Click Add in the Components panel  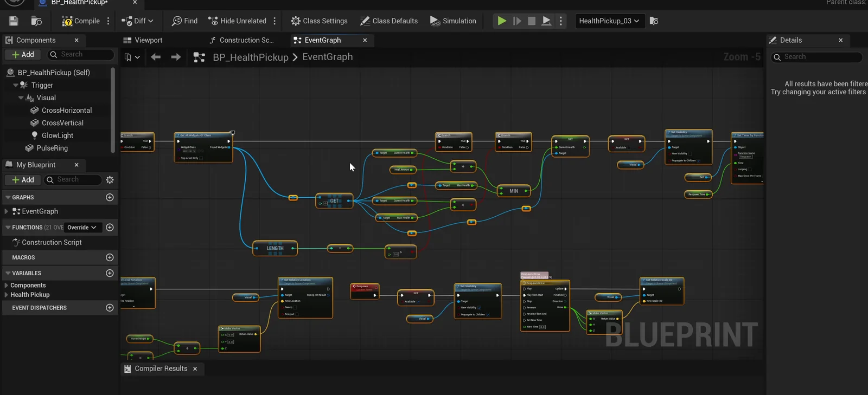(23, 55)
